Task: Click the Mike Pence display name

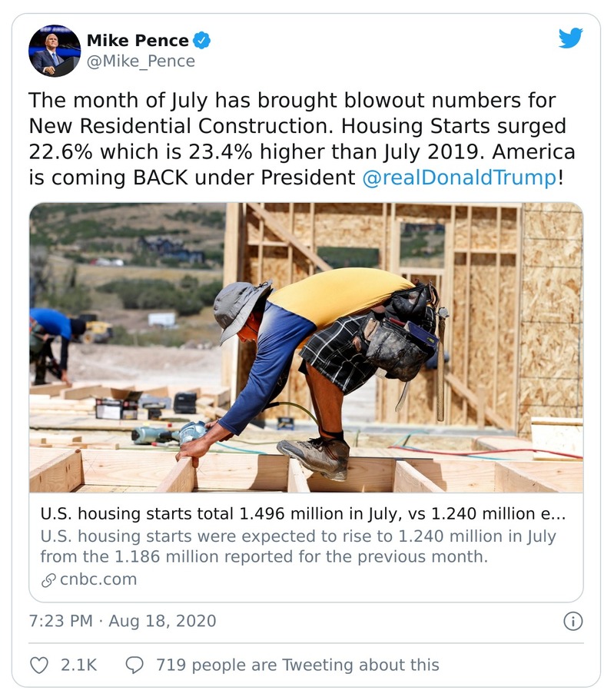Action: [x=138, y=41]
